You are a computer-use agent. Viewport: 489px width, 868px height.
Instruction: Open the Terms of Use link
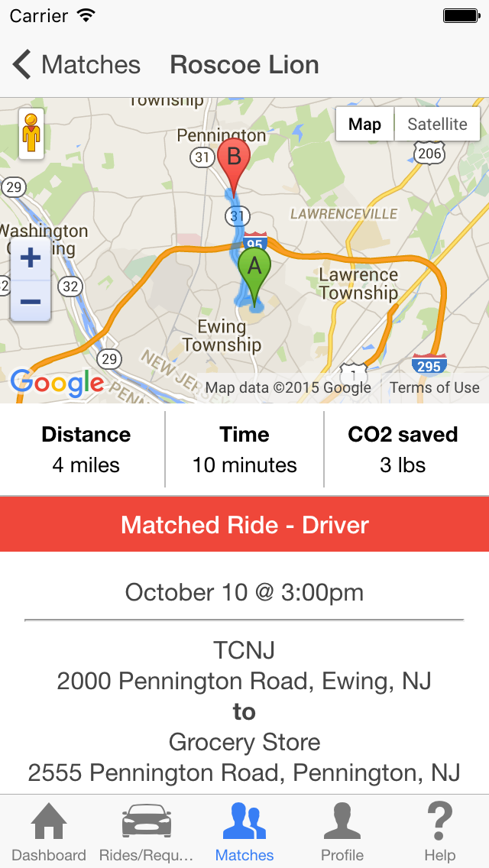coord(434,387)
